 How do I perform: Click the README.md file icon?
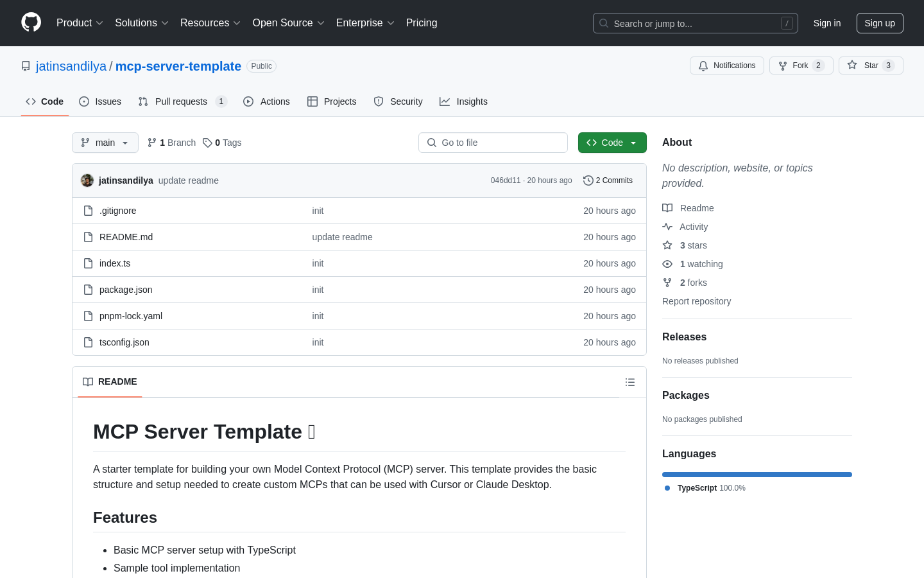[x=89, y=237]
